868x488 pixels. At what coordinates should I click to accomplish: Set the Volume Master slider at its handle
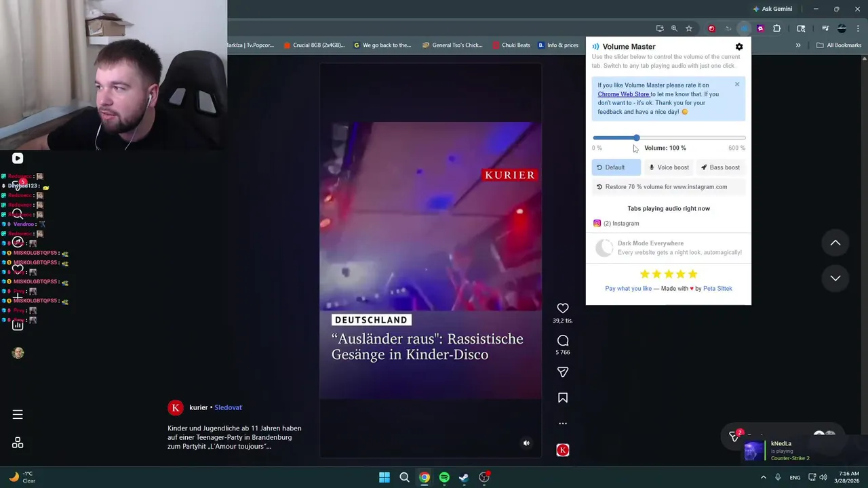coord(636,138)
